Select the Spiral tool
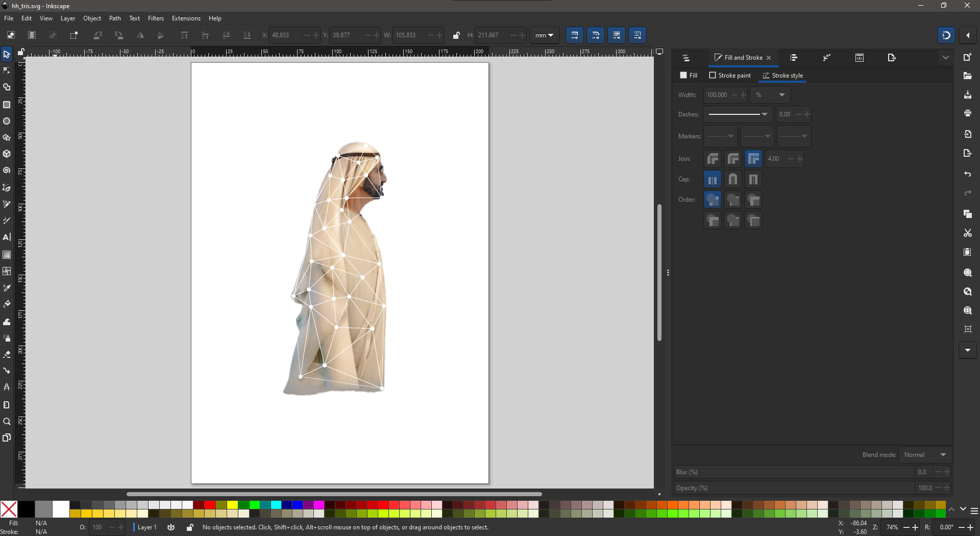The image size is (980, 536). [7, 170]
